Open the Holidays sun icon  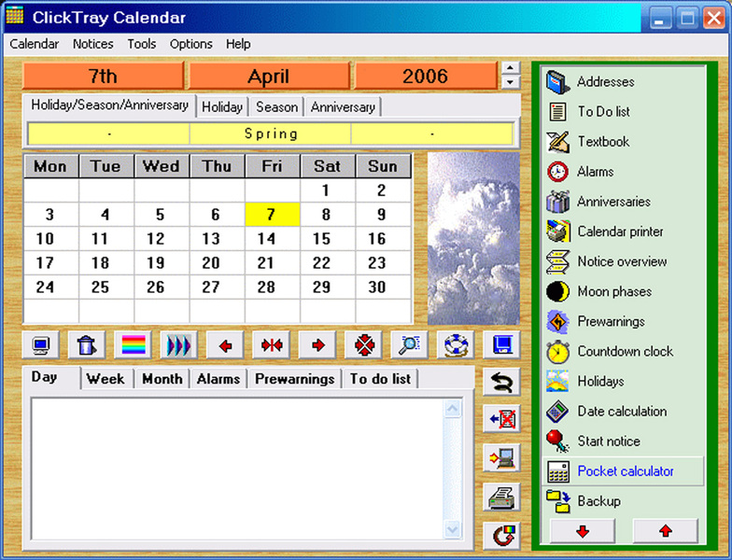click(558, 381)
